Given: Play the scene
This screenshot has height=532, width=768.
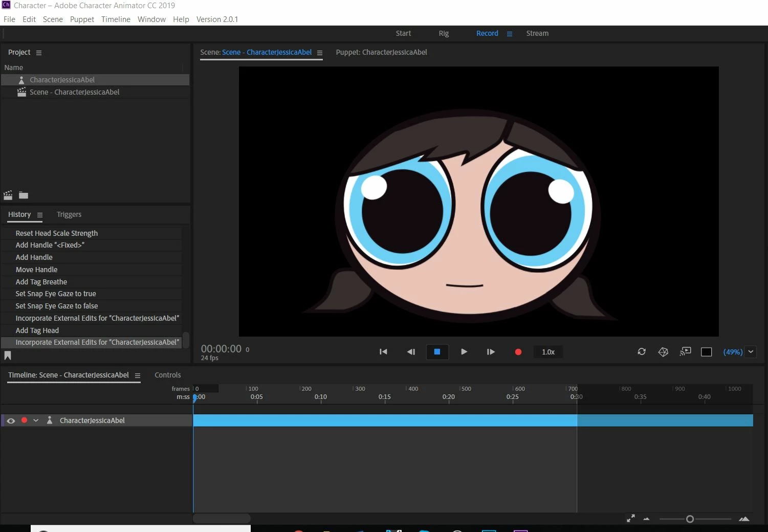Looking at the screenshot, I should [464, 352].
